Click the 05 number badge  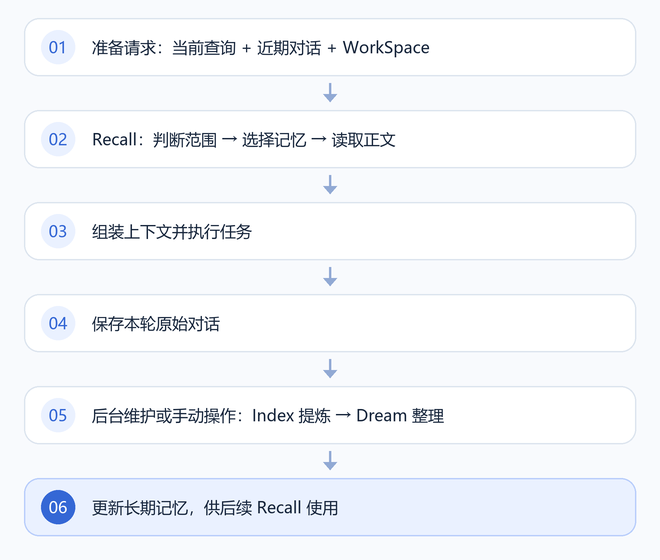[x=58, y=415]
